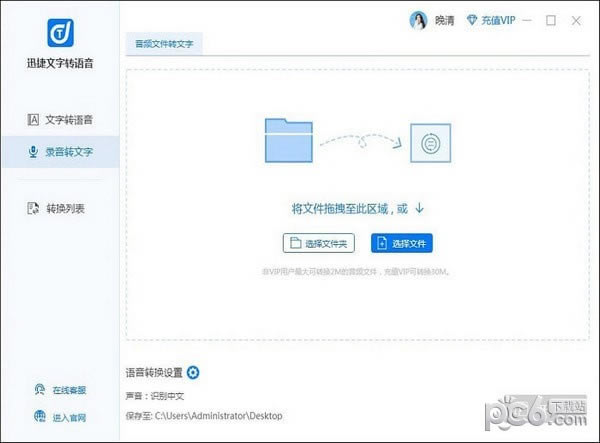The height and width of the screenshot is (443, 600).
Task: Open the 转换列表 conversion list
Action: coord(60,208)
